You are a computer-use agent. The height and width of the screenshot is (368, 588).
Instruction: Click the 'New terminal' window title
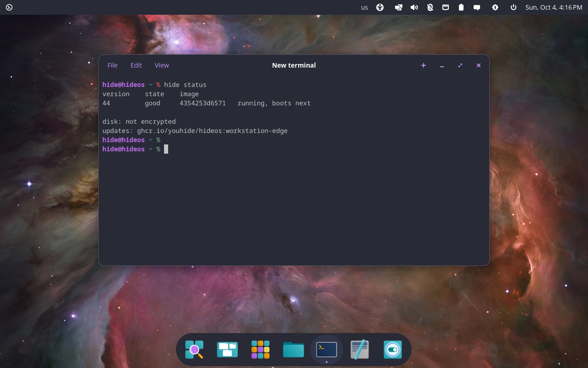(x=294, y=65)
